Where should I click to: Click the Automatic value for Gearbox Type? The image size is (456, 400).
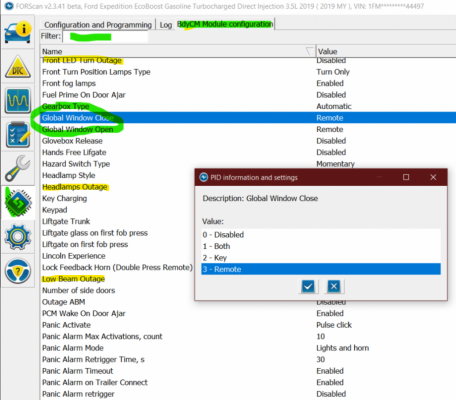pos(334,106)
